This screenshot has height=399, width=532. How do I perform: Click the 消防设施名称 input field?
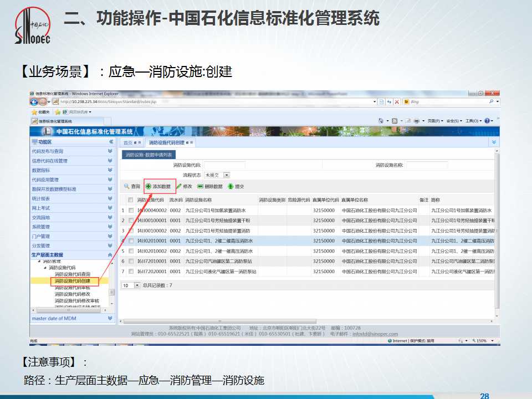pyautogui.click(x=427, y=165)
